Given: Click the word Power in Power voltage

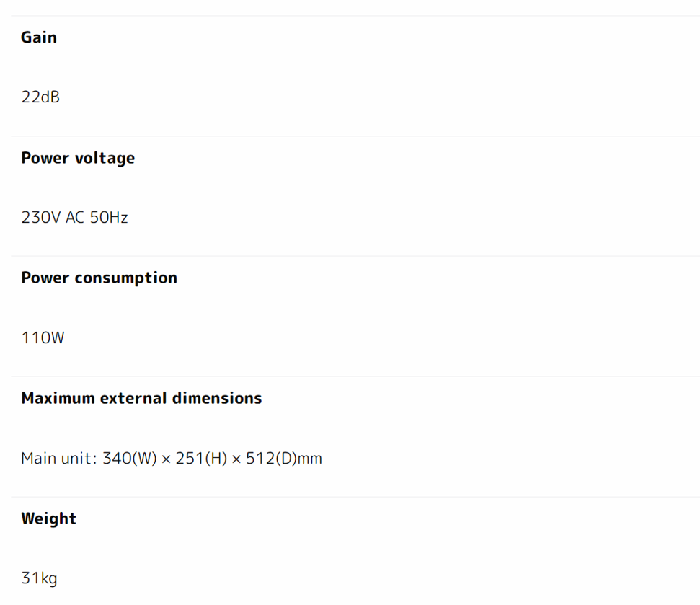Looking at the screenshot, I should 45,158.
